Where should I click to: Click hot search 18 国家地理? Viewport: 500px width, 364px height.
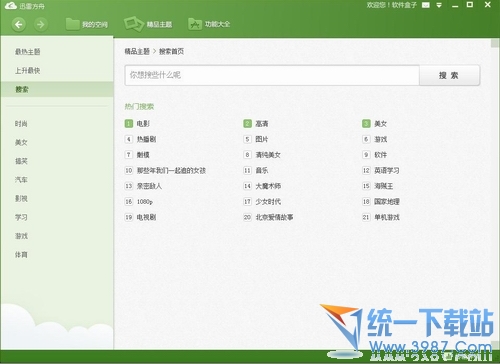(381, 202)
